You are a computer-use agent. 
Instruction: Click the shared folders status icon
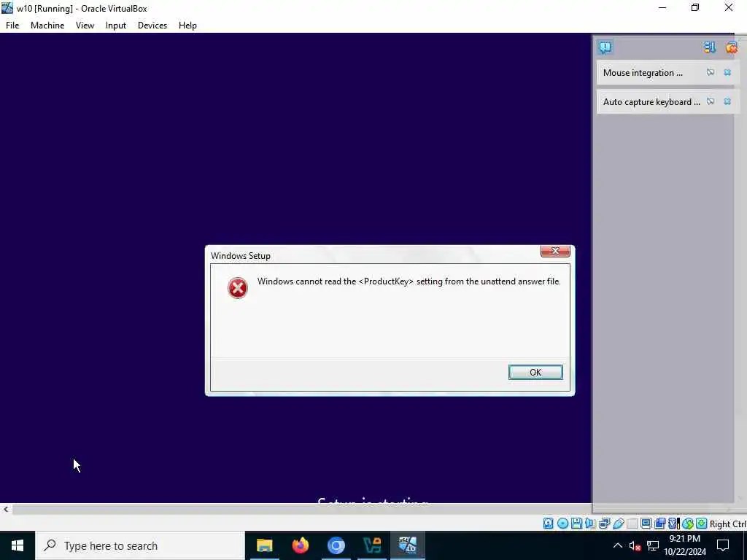[632, 524]
